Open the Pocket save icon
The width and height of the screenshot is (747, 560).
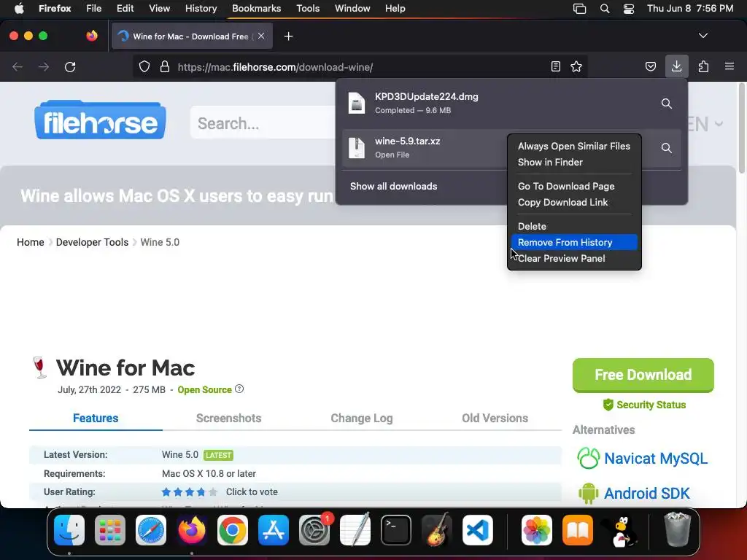[650, 66]
